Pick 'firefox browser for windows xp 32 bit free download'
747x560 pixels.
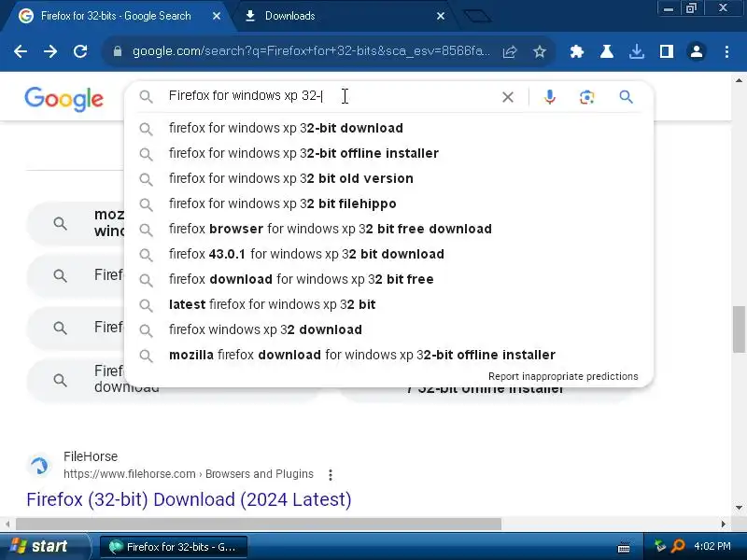(389, 229)
